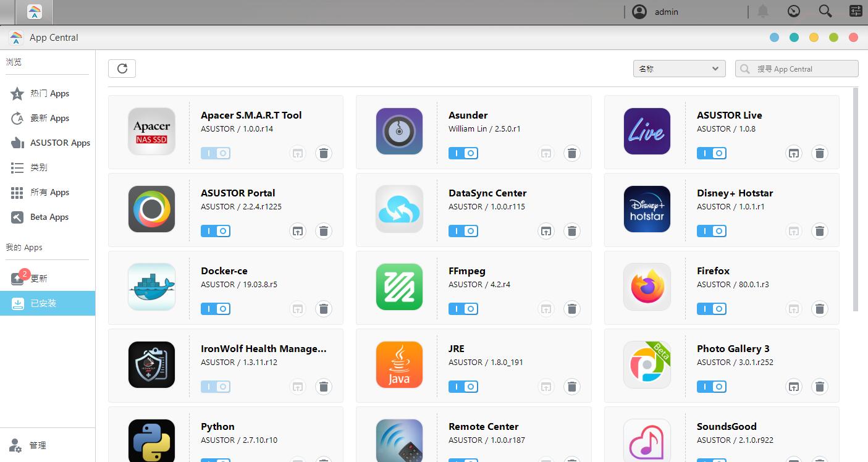Delete ASUSTOR Live using trash icon
This screenshot has width=868, height=462.
(819, 153)
